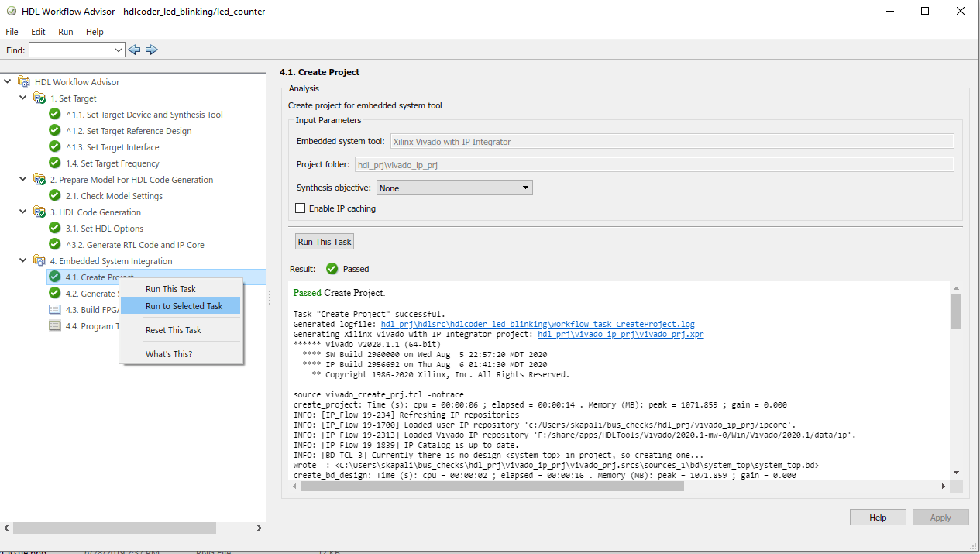Click the result log vertical scrollbar thumb
Image resolution: width=980 pixels, height=554 pixels.
point(956,310)
